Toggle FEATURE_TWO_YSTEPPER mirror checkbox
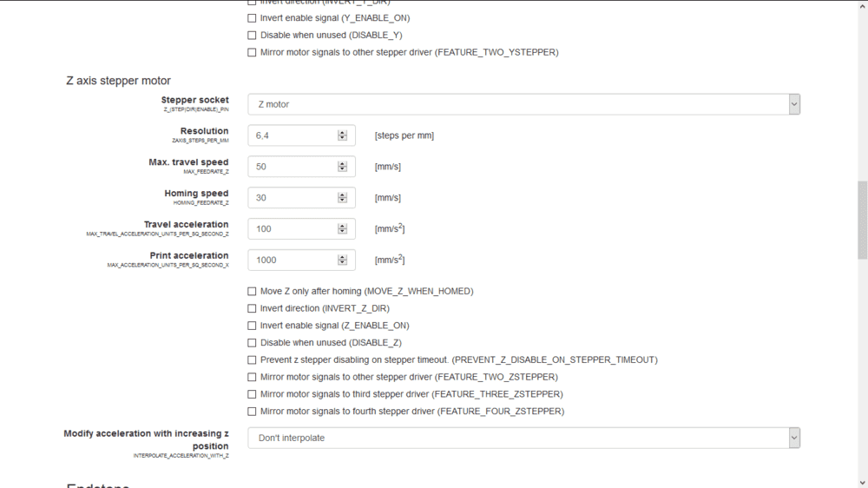The width and height of the screenshot is (868, 488). pos(253,52)
